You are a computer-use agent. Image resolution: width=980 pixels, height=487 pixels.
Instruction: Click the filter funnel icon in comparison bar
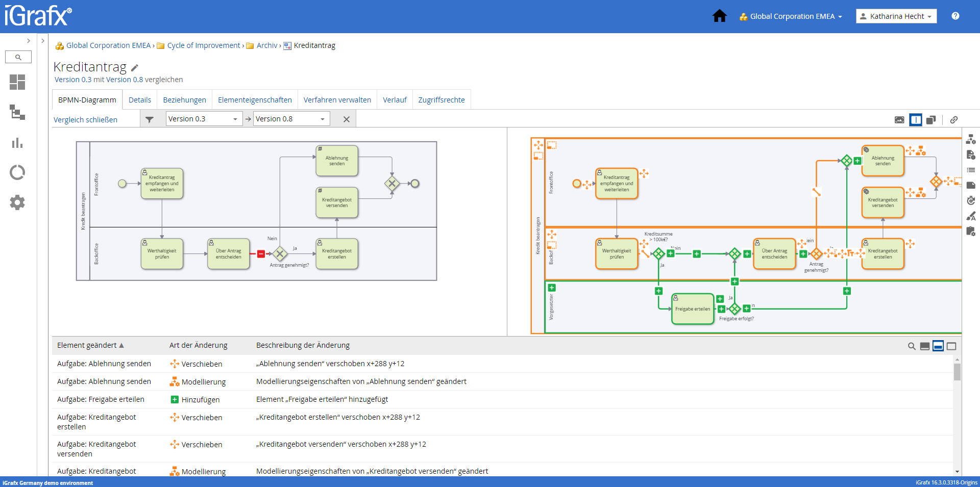[x=150, y=119]
